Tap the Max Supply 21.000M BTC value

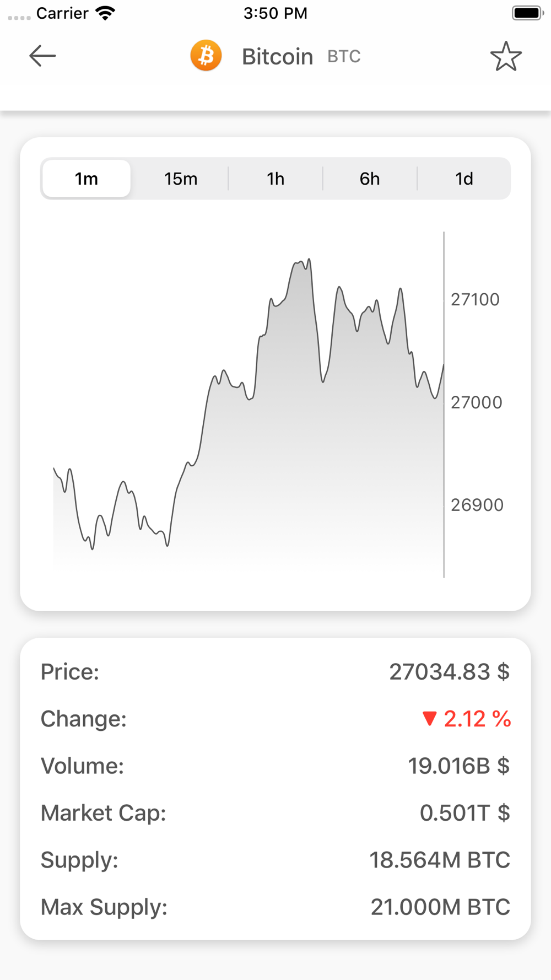[x=440, y=907]
